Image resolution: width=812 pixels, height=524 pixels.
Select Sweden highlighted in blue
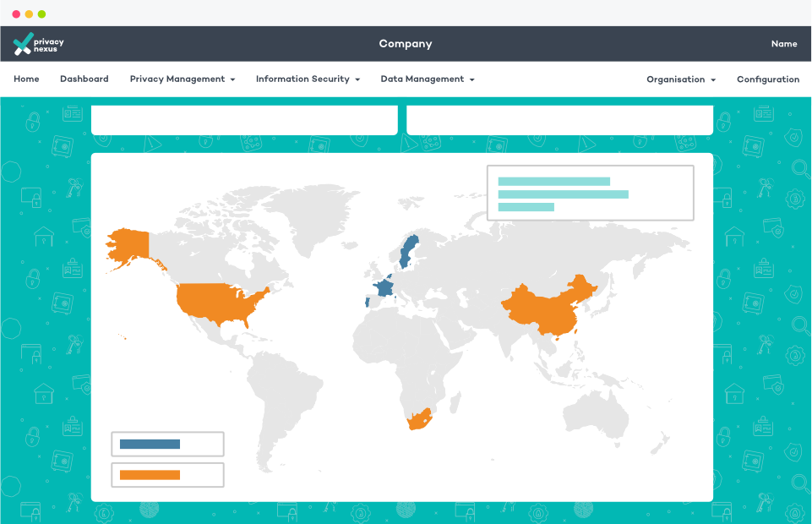tap(409, 252)
